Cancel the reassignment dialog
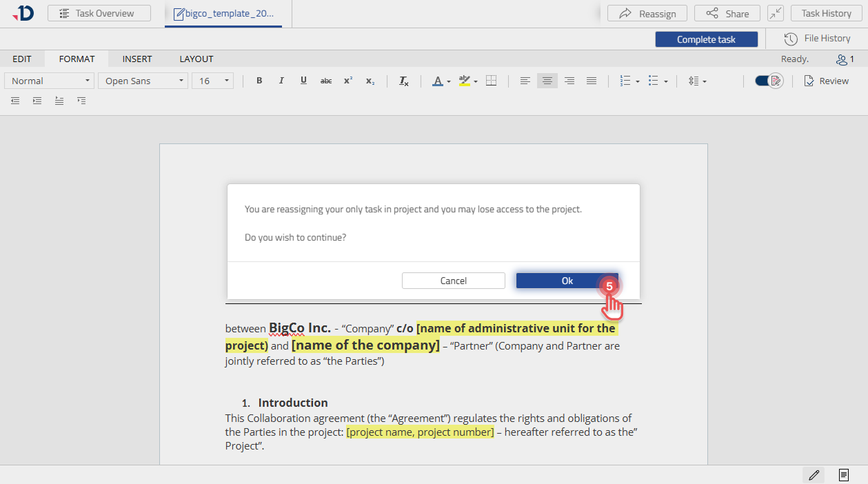 tap(454, 281)
